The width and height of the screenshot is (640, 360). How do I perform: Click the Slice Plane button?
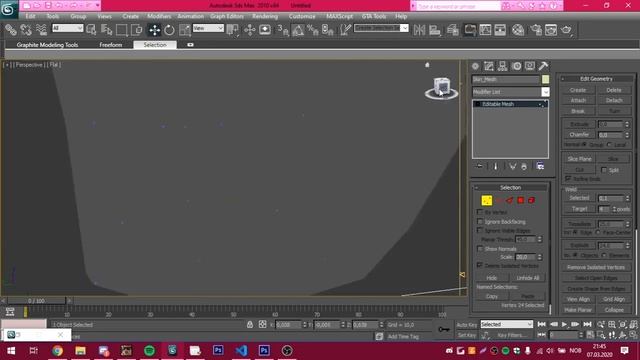[579, 159]
